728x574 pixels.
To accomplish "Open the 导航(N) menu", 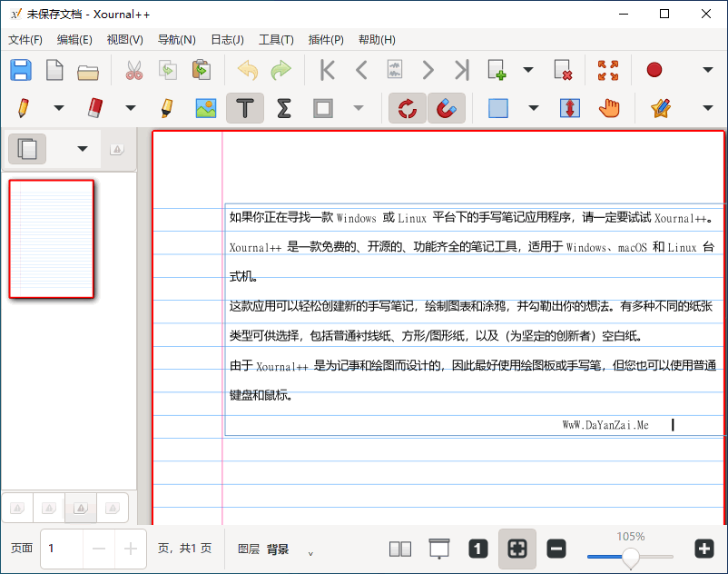I will click(x=176, y=39).
